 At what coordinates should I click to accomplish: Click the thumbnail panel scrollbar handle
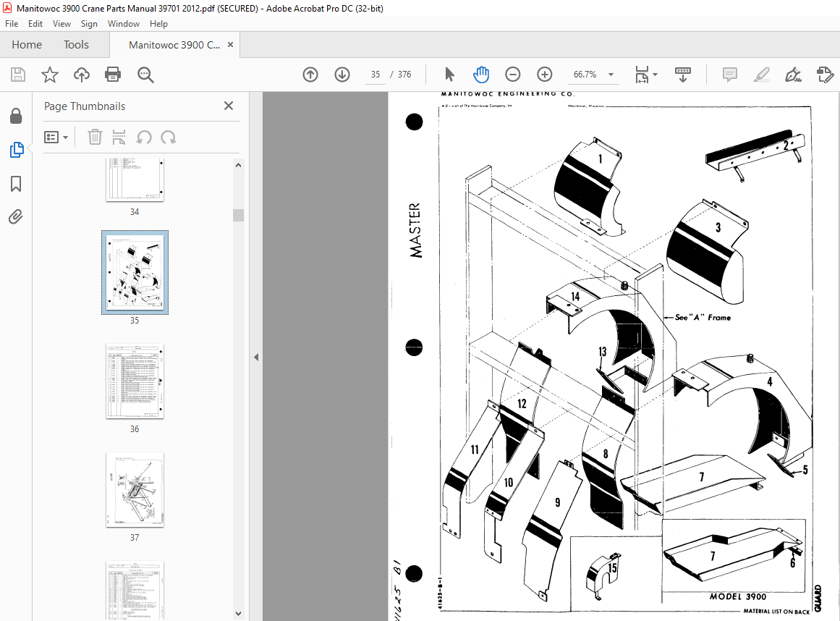(x=238, y=215)
